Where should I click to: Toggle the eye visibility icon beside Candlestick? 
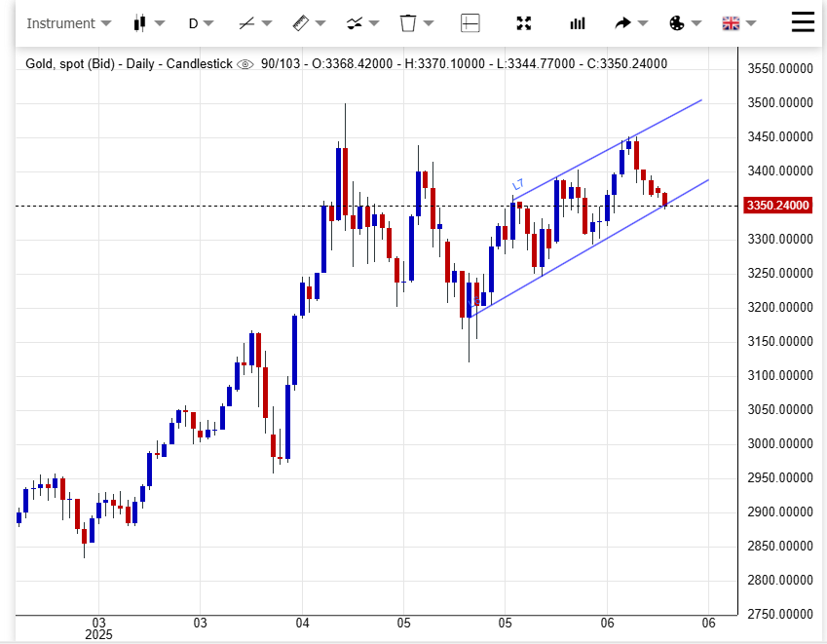[x=245, y=64]
